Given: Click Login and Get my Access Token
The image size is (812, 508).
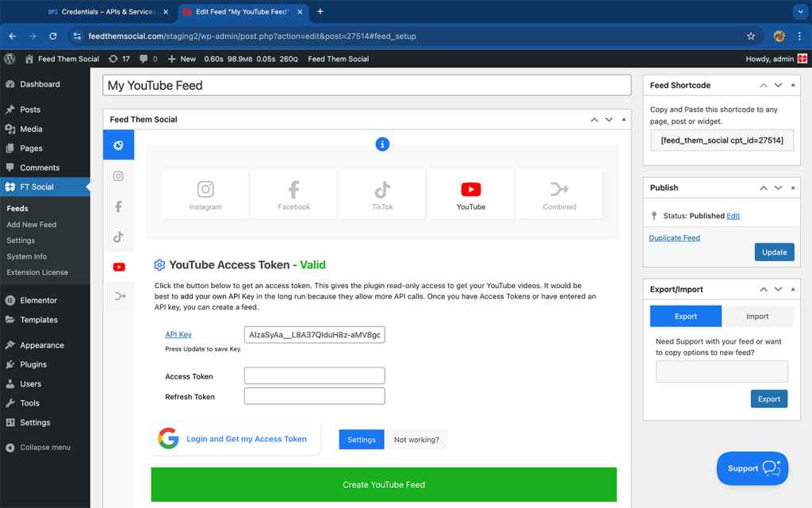Looking at the screenshot, I should [x=236, y=438].
